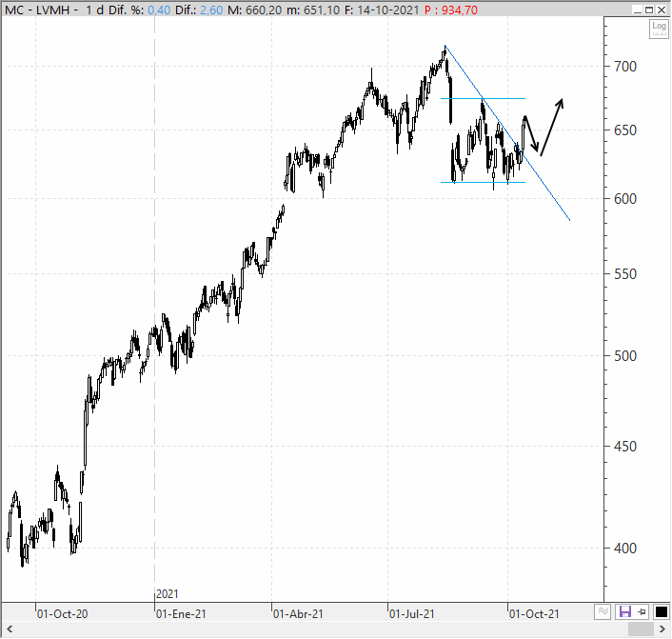Click the '01-Jul-21' date axis label
This screenshot has width=672, height=639.
[x=412, y=614]
